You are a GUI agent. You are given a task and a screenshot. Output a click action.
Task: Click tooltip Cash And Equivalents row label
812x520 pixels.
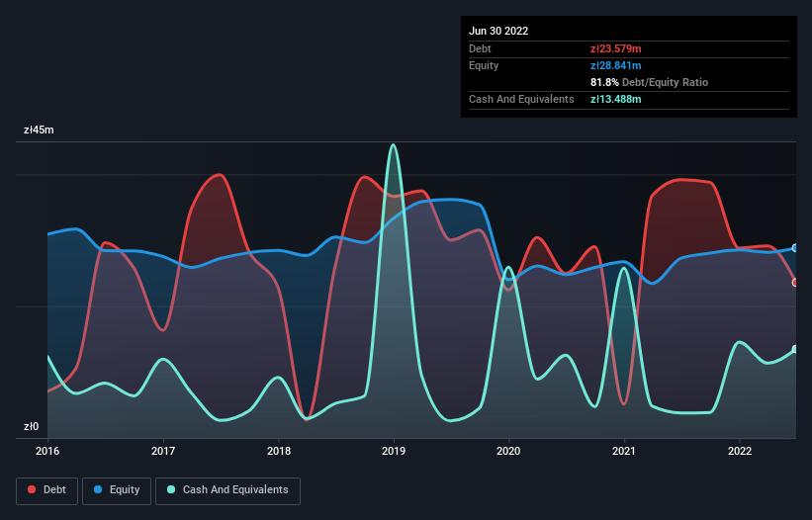pyautogui.click(x=521, y=99)
